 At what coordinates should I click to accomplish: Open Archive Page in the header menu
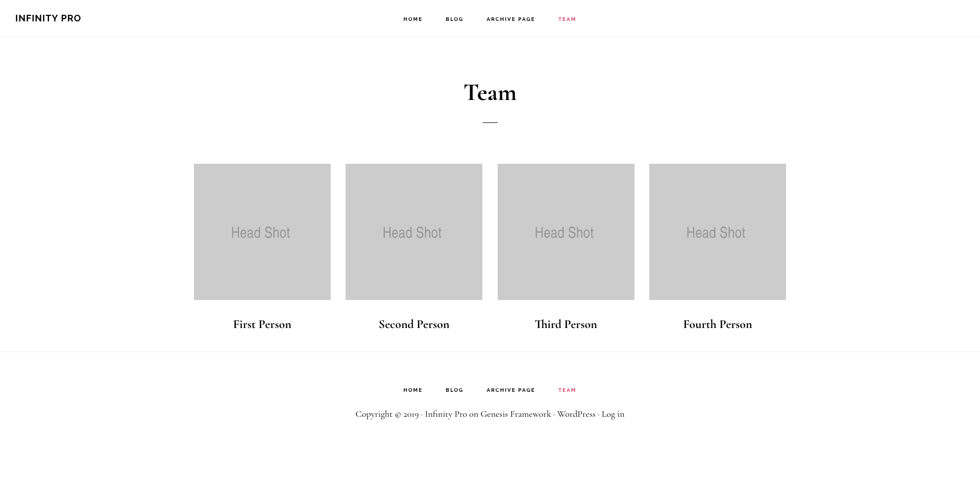[510, 19]
